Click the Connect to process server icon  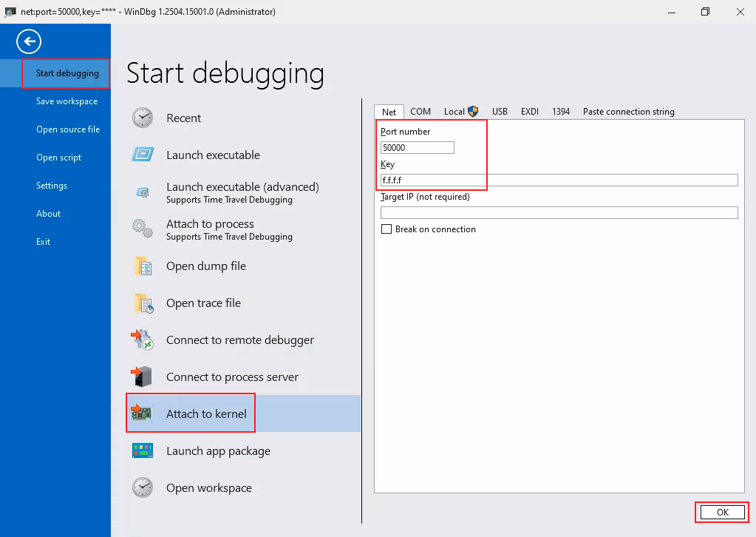(142, 376)
